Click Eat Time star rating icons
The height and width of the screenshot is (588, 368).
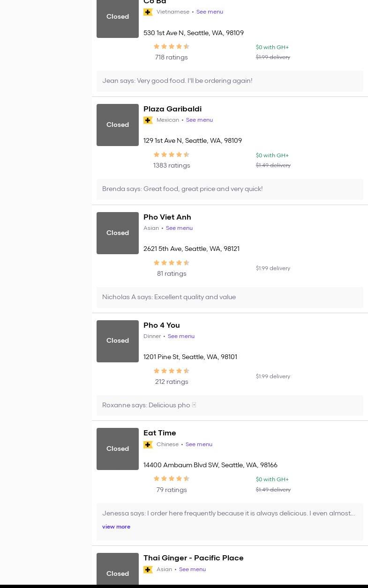(172, 479)
